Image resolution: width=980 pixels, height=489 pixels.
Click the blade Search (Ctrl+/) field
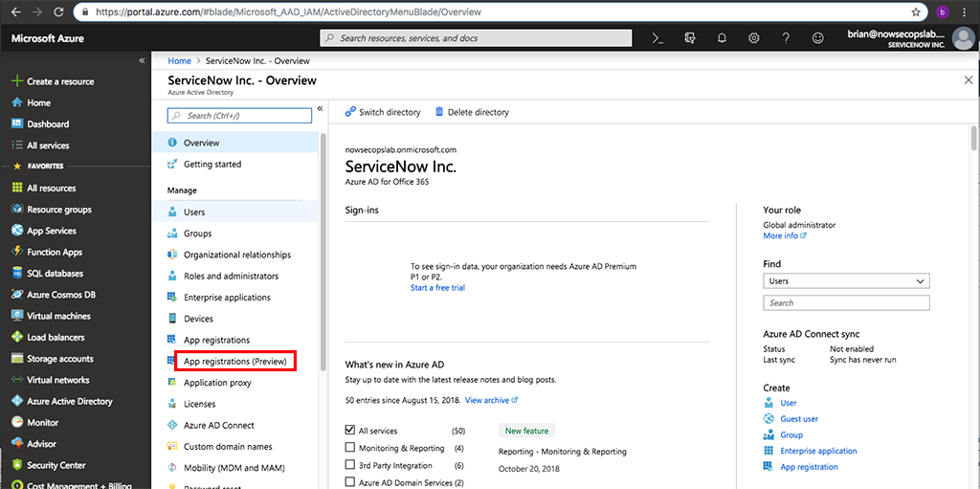click(239, 116)
